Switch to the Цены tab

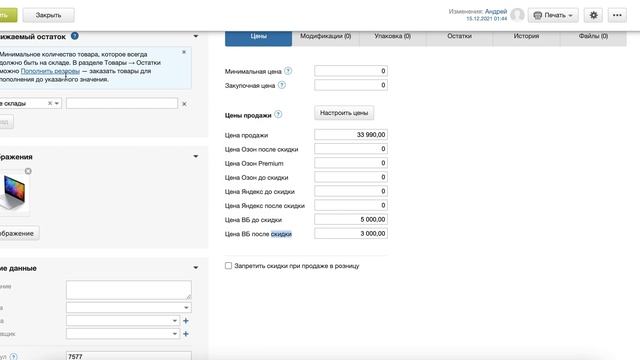pyautogui.click(x=258, y=37)
